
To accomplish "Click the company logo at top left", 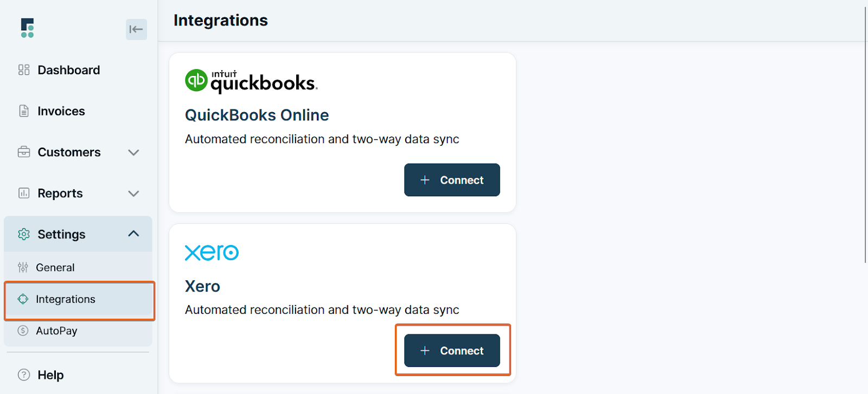I will click(x=27, y=28).
